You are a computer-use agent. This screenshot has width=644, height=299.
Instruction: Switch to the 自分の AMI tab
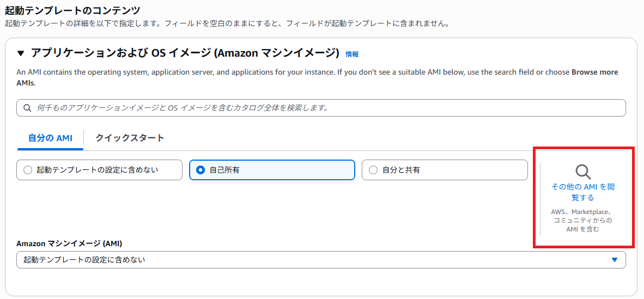pyautogui.click(x=50, y=138)
